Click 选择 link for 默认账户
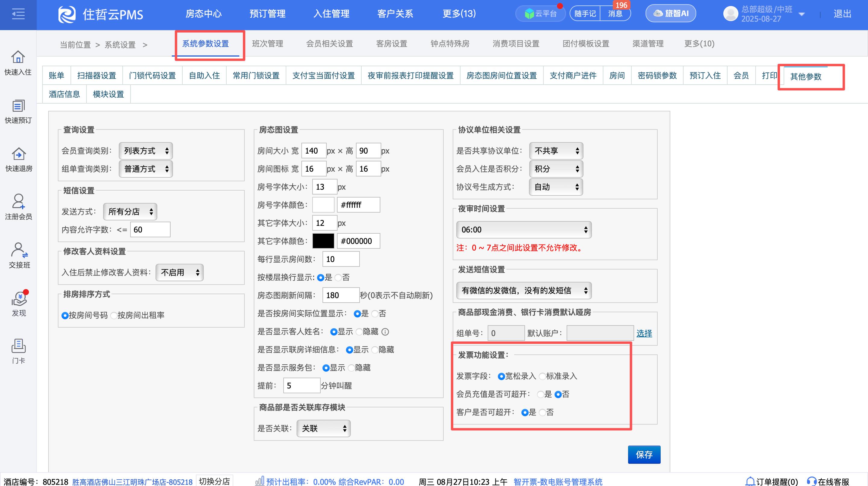 click(644, 334)
